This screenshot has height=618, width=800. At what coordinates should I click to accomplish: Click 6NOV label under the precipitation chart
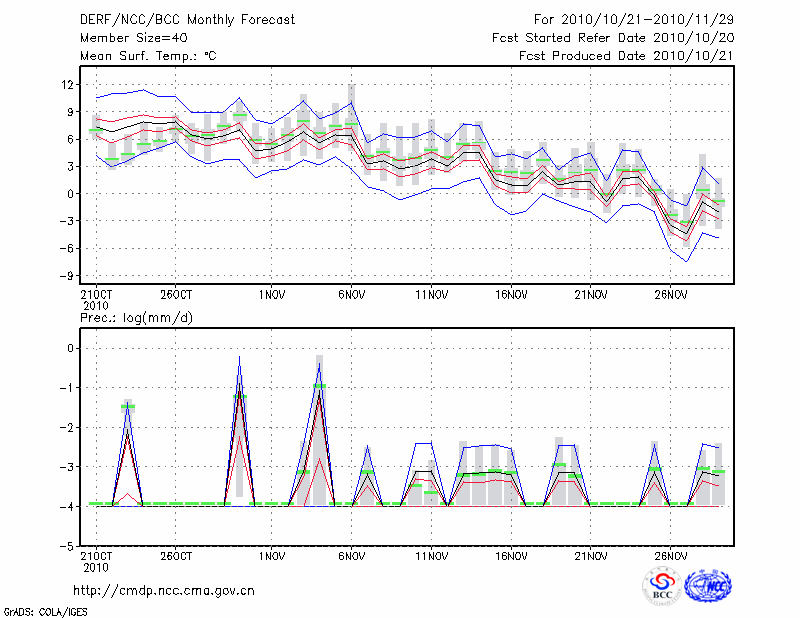351,555
